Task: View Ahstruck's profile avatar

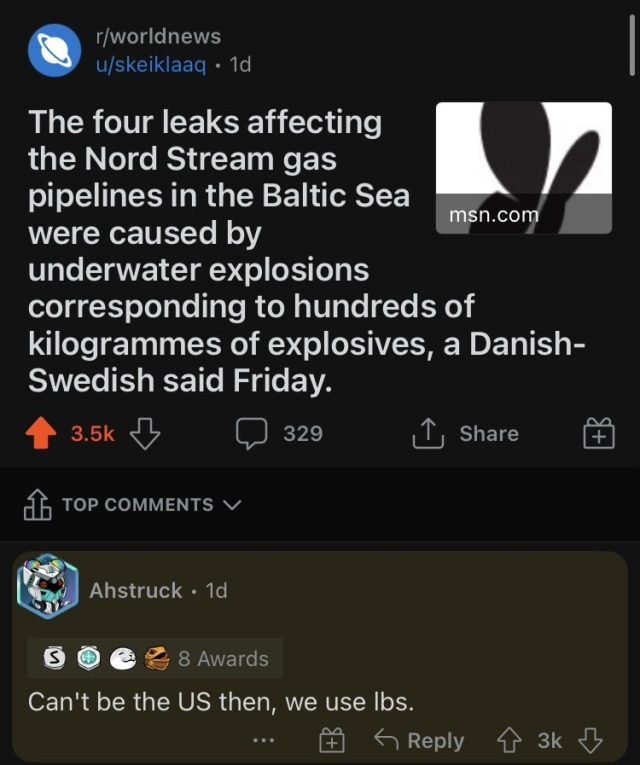Action: 47,586
